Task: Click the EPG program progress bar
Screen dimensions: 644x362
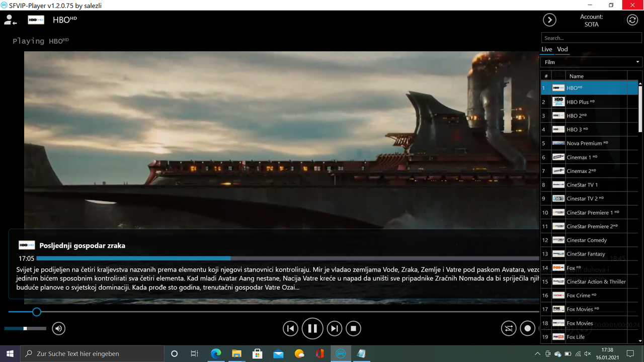Action: coord(288,258)
